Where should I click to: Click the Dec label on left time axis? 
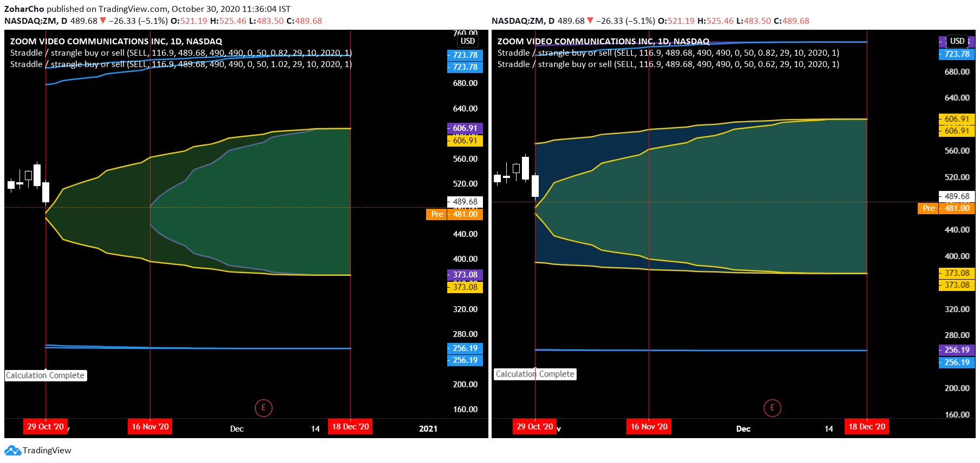(237, 428)
